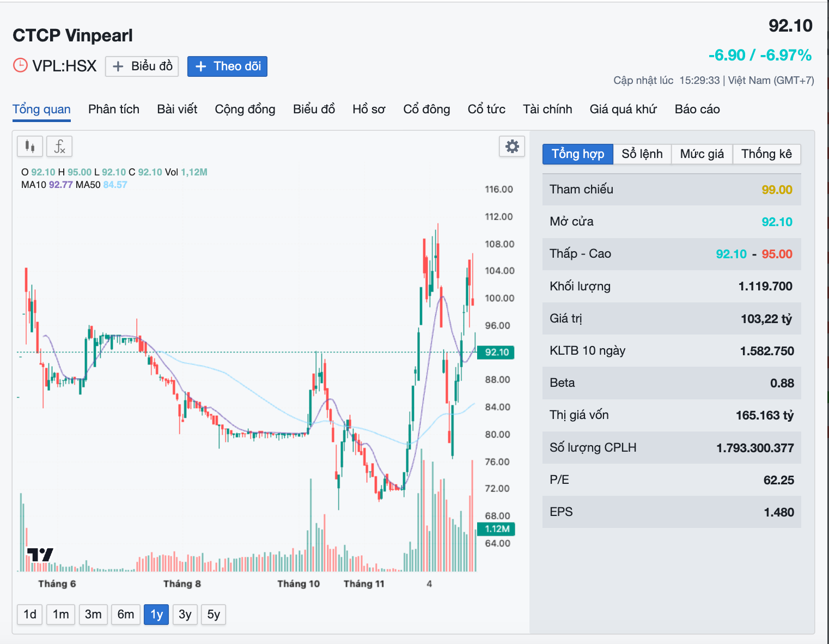Click the KLTB 10 ngày value 1.582.750

coord(767,351)
